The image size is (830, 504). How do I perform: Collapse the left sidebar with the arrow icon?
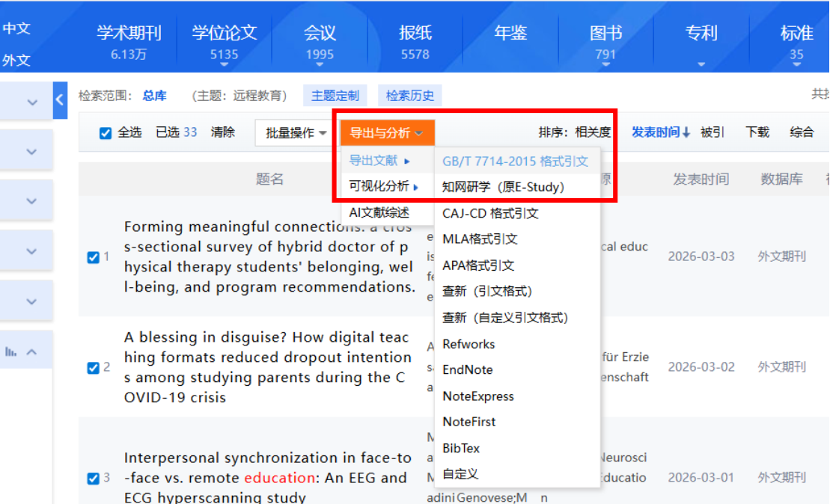(60, 100)
